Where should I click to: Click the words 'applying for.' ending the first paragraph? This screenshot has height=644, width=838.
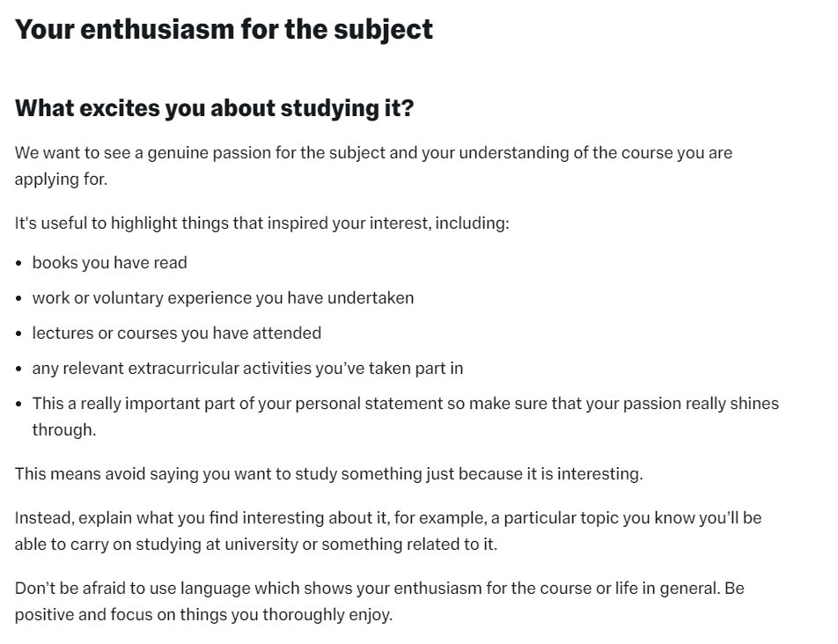[61, 179]
